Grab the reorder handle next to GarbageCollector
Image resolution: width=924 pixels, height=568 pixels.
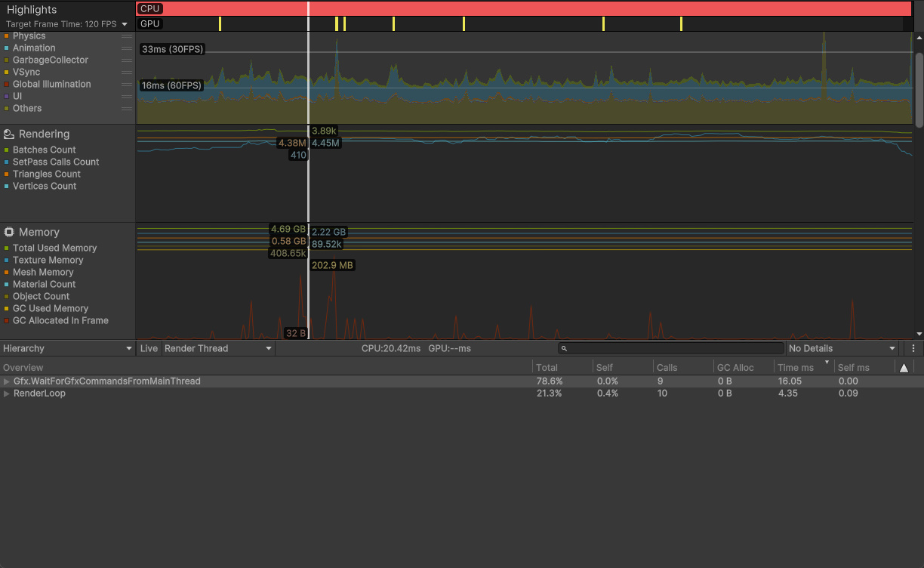[x=127, y=60]
